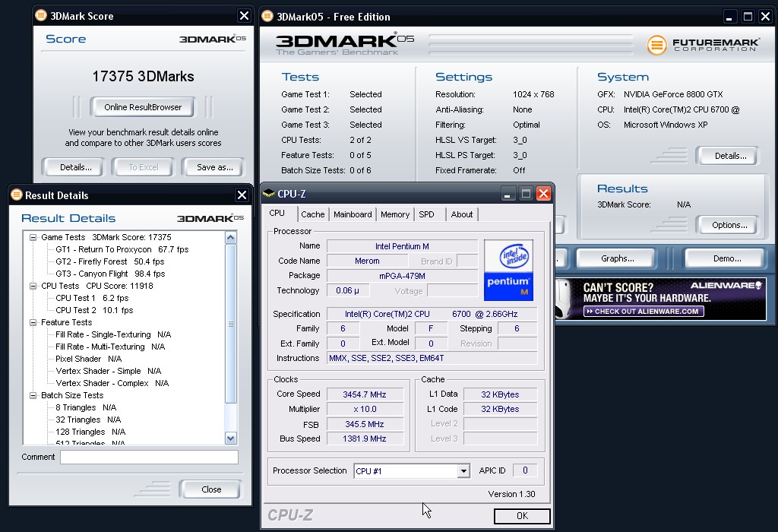Select GT3 - Canyon Flight row

(110, 274)
